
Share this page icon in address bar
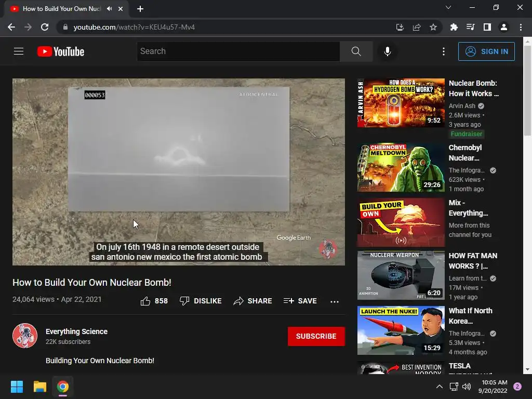(417, 27)
